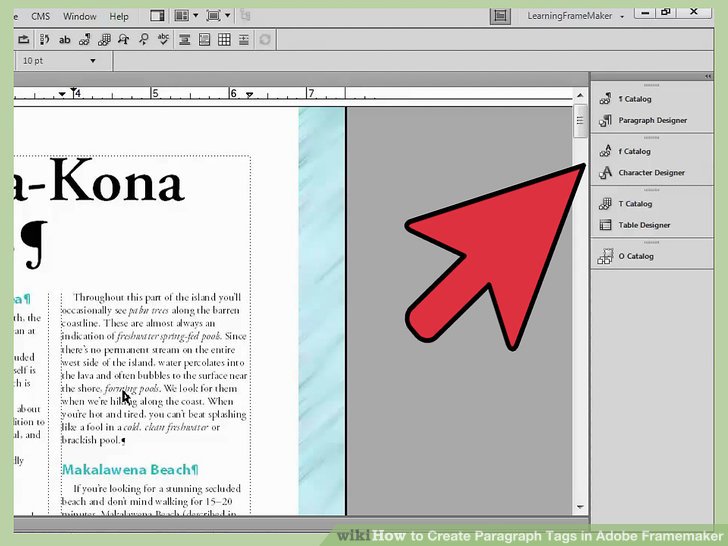
Task: Restore down the application window
Action: pos(666,12)
